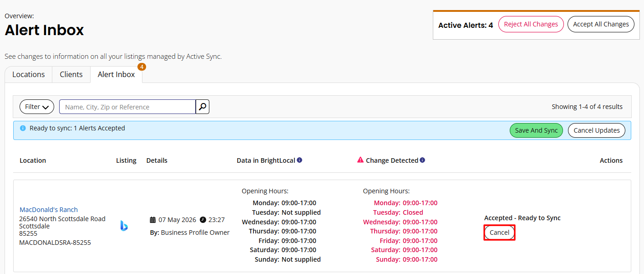
Task: Open the MacDonald's Ranch location link
Action: pyautogui.click(x=49, y=210)
